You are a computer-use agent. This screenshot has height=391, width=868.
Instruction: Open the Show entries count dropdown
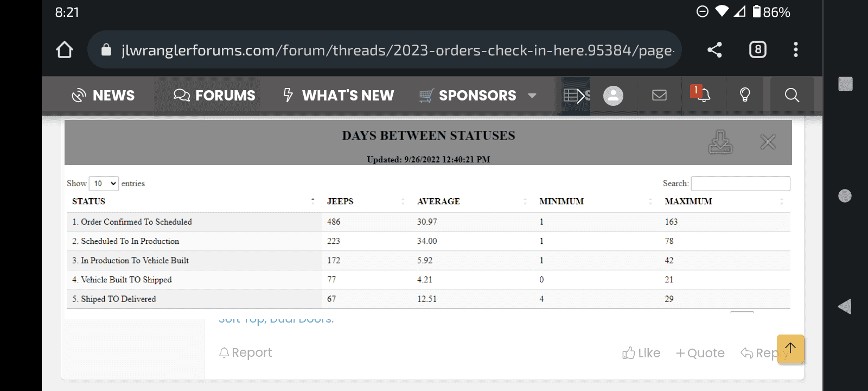104,184
